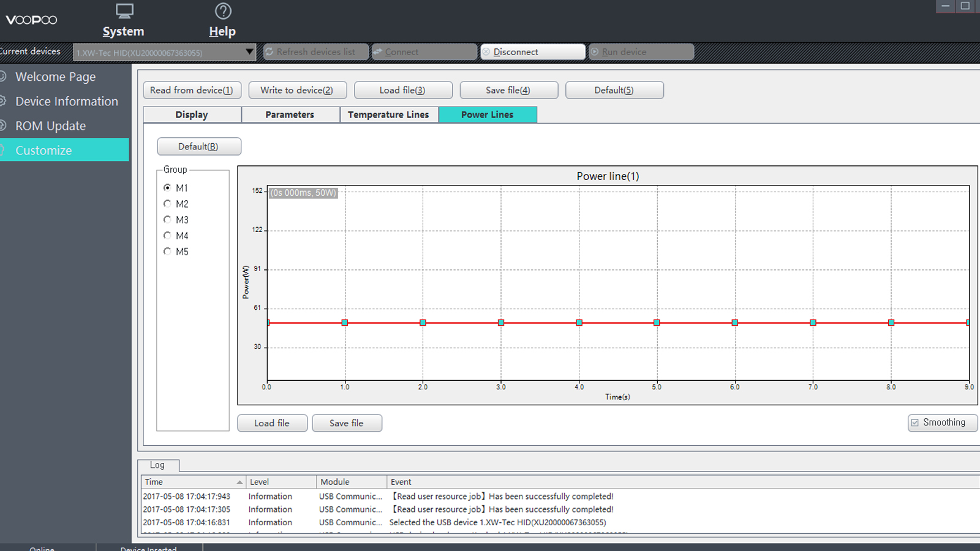Click power line point at 4.0 seconds

pos(579,323)
